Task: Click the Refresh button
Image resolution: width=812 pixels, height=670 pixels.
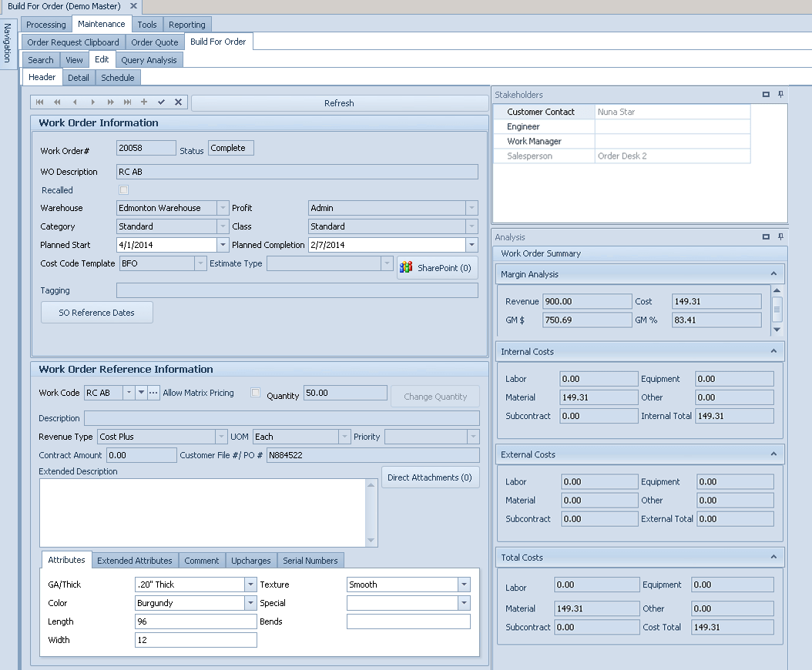Action: coord(339,102)
